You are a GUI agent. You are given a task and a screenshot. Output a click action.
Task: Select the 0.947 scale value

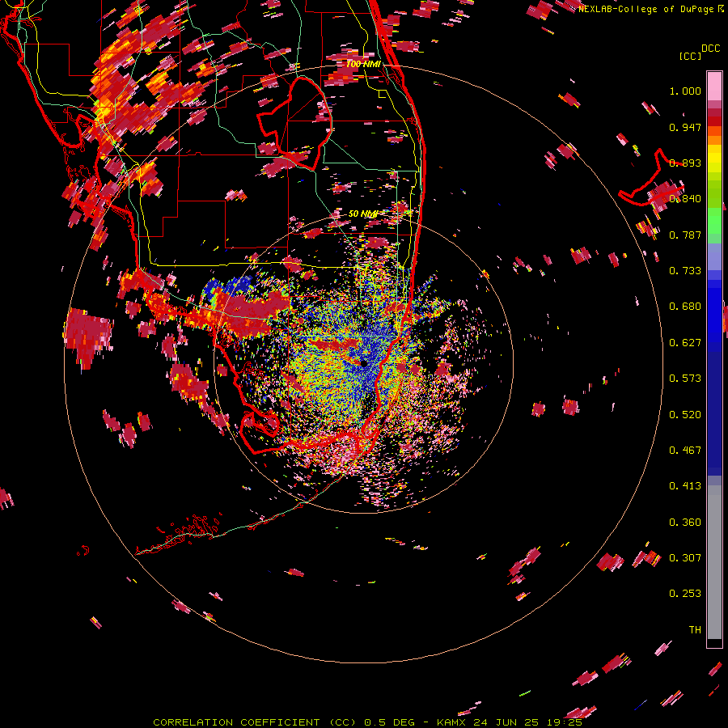[x=685, y=127]
